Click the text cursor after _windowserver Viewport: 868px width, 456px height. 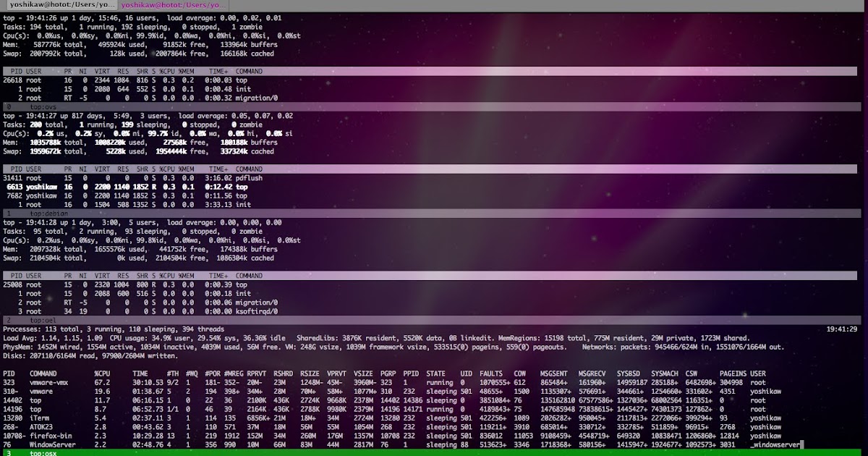click(x=802, y=445)
